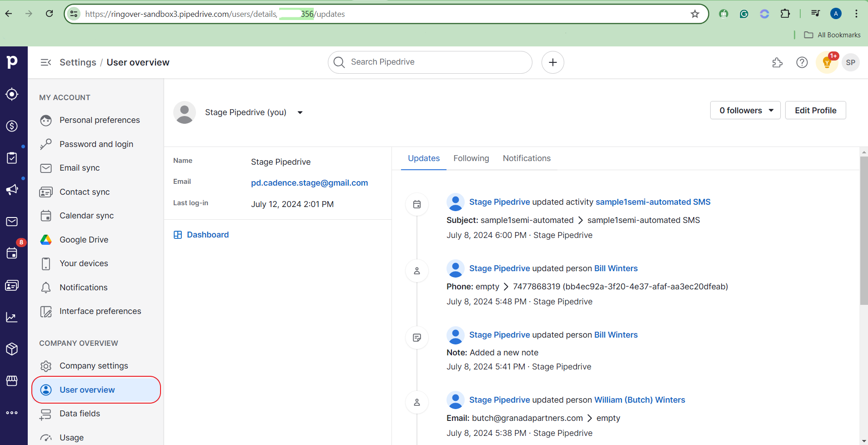Open the Grammarly extension icon
This screenshot has width=868, height=445.
[744, 14]
